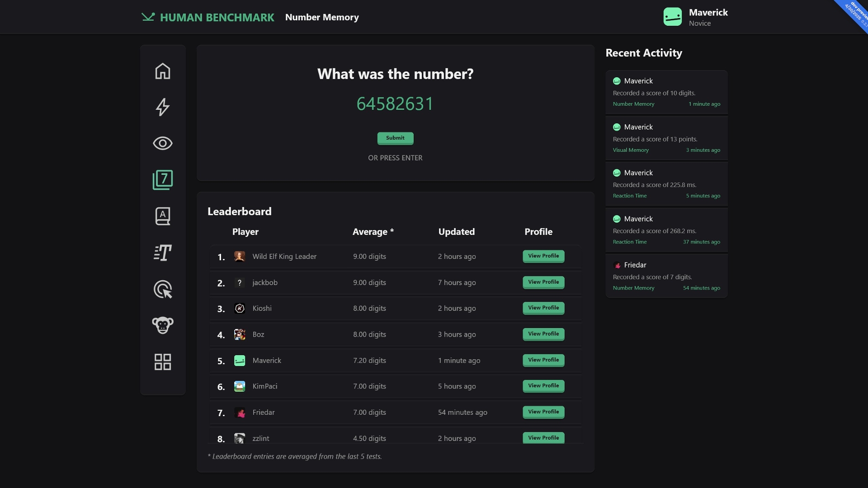The image size is (868, 488).
Task: Click 'Recorded a score of 13 points' text
Action: (655, 139)
